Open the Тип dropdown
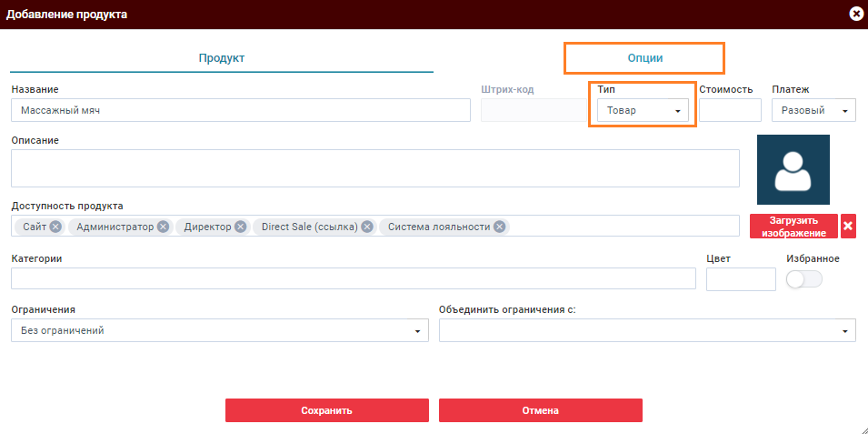The width and height of the screenshot is (868, 434). [x=642, y=110]
